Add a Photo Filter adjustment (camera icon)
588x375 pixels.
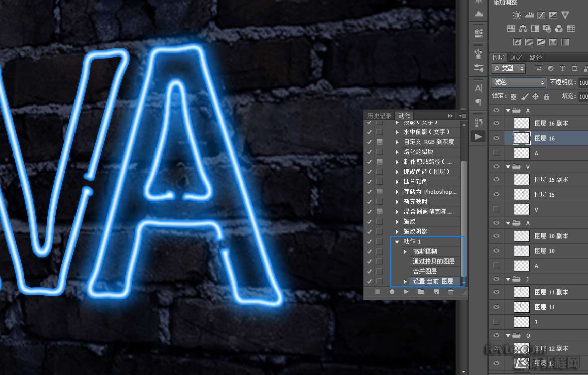(x=547, y=28)
